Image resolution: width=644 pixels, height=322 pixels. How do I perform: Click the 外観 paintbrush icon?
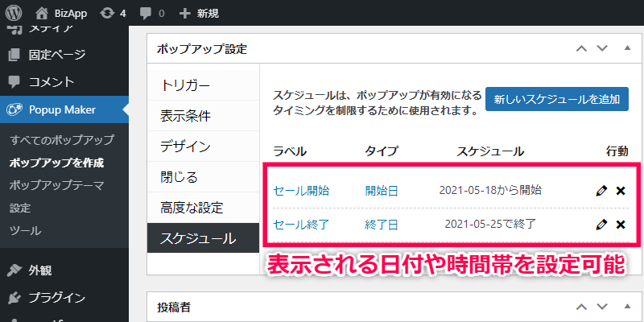14,270
